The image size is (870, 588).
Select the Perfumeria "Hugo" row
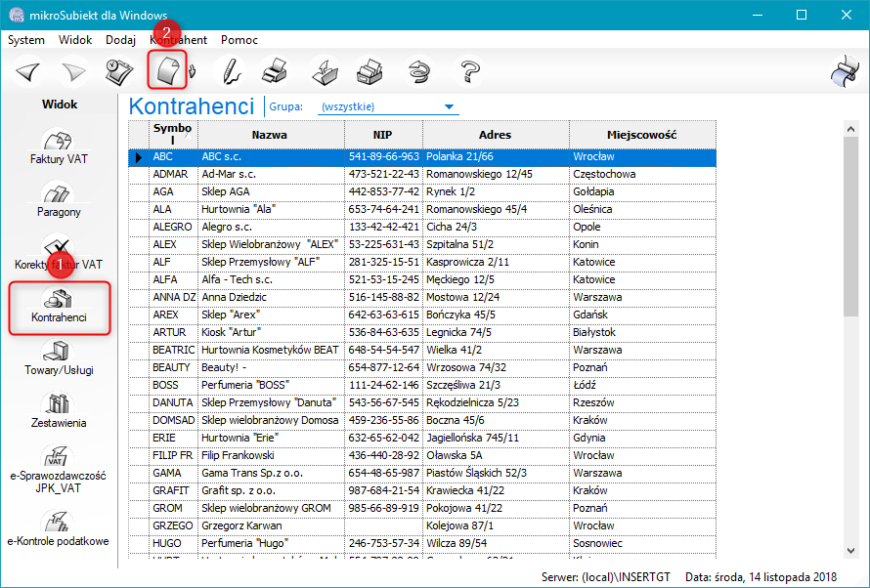(x=422, y=544)
